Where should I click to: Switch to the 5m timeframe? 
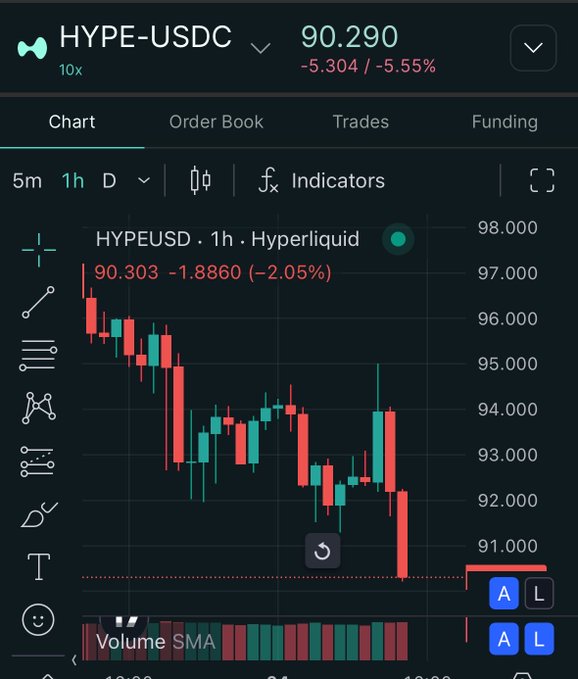27,181
